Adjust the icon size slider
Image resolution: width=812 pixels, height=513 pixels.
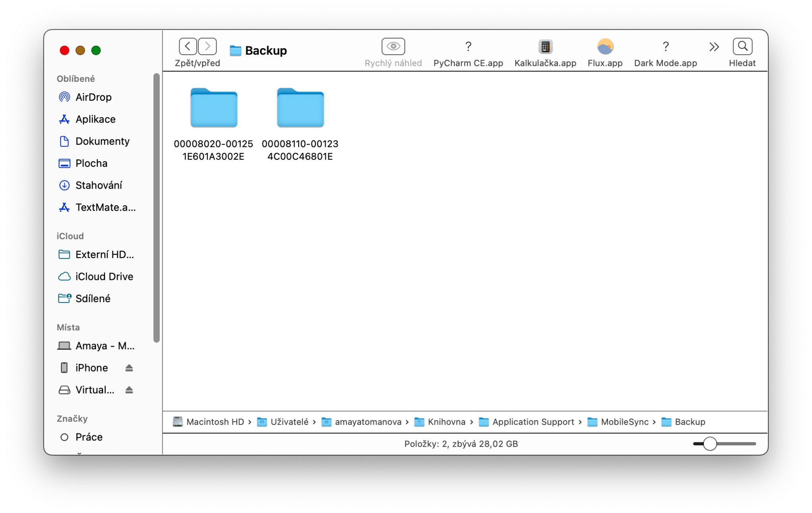click(x=710, y=444)
